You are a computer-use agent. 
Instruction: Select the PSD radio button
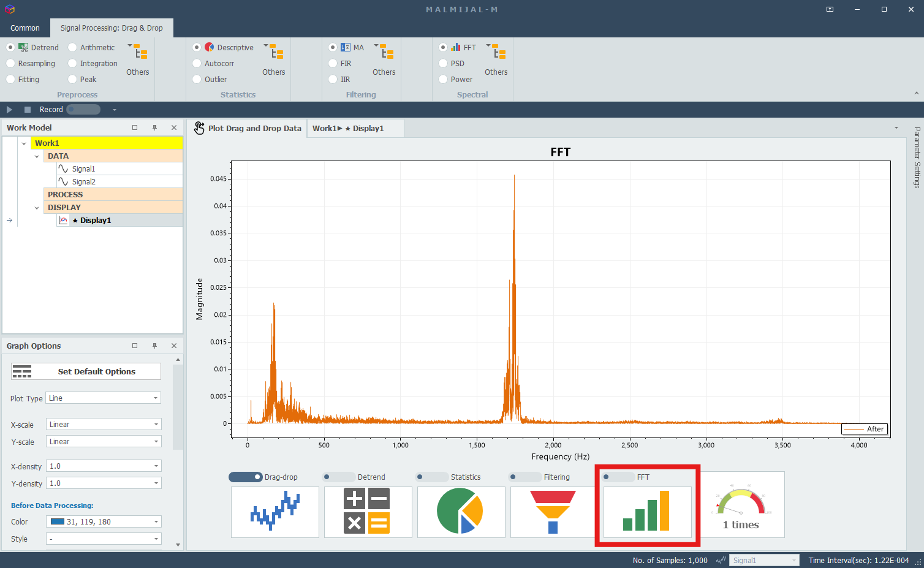click(x=443, y=63)
